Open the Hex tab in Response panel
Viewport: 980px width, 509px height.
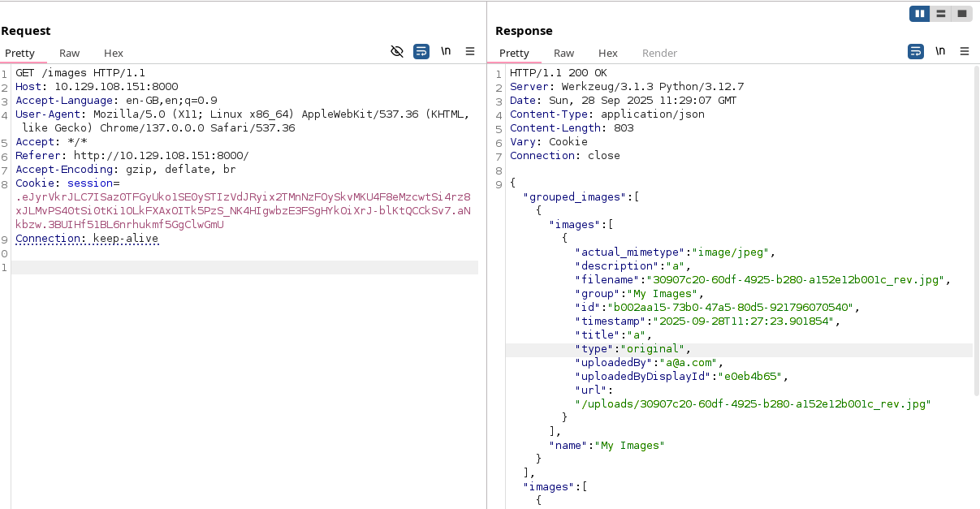point(608,53)
